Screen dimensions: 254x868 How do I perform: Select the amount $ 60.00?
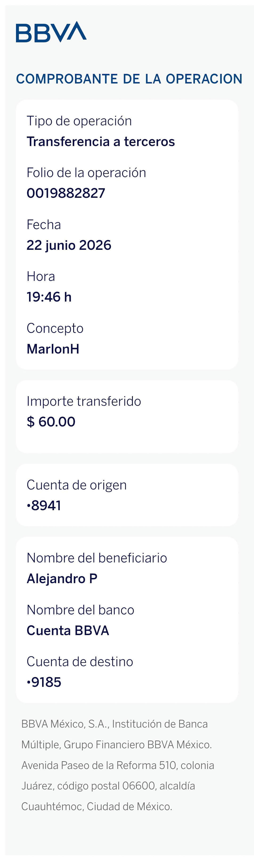tap(51, 422)
